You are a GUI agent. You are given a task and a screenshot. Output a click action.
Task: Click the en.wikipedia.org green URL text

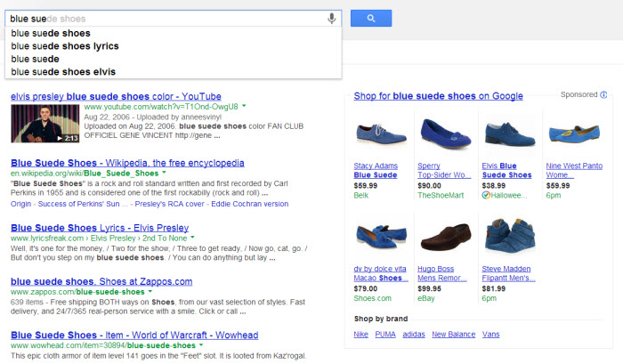point(85,174)
